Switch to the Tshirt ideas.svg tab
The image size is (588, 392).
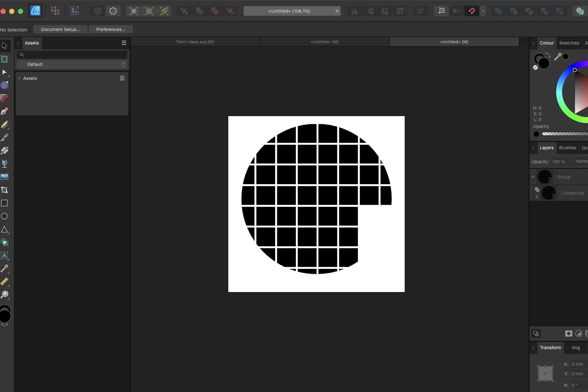click(195, 41)
